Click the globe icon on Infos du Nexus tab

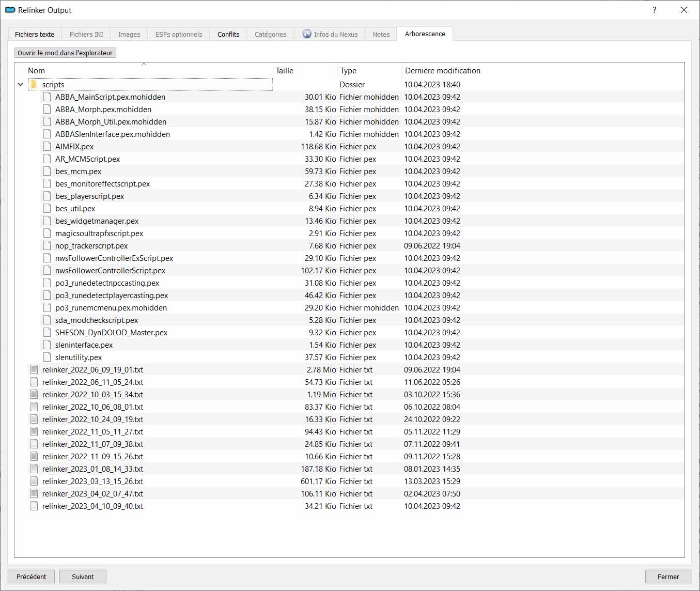(307, 34)
